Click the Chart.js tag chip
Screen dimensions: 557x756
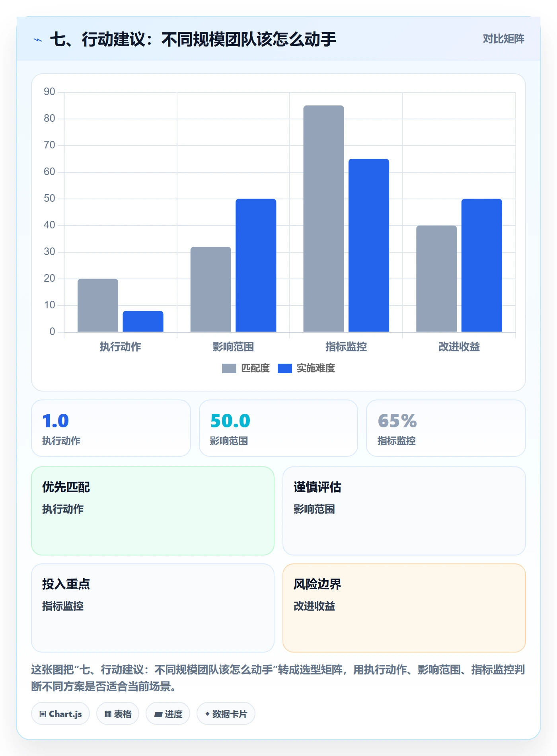[60, 714]
